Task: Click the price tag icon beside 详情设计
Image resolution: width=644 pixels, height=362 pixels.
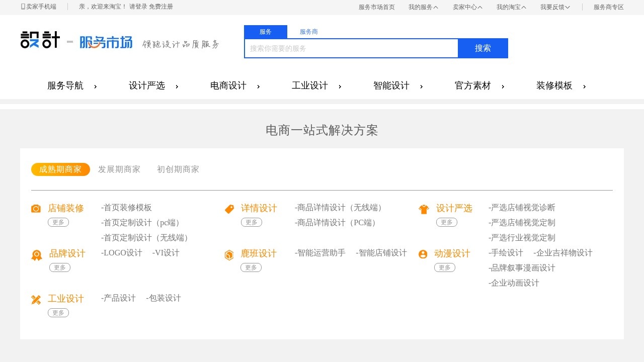Action: 229,209
